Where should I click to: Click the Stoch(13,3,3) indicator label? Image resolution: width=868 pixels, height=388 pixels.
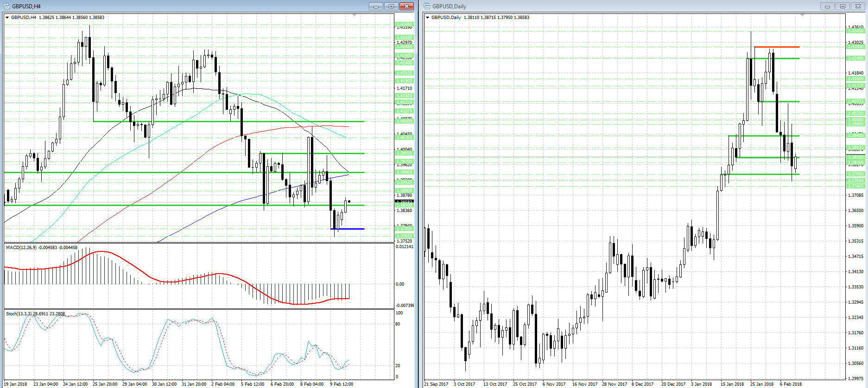point(35,314)
